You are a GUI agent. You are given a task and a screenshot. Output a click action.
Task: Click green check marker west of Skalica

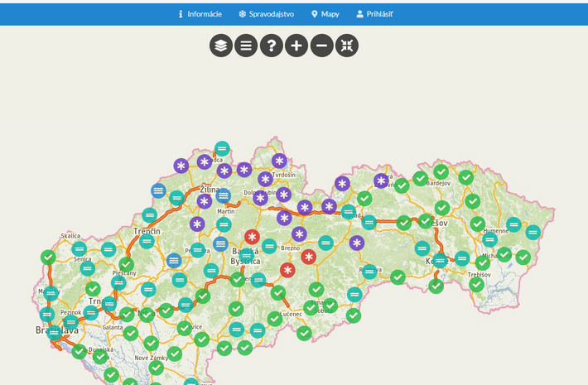click(x=48, y=257)
